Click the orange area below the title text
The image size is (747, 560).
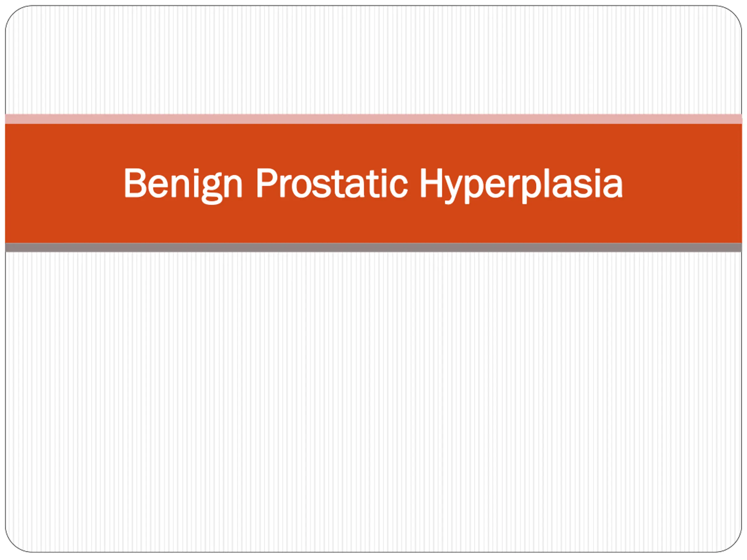coord(373,224)
